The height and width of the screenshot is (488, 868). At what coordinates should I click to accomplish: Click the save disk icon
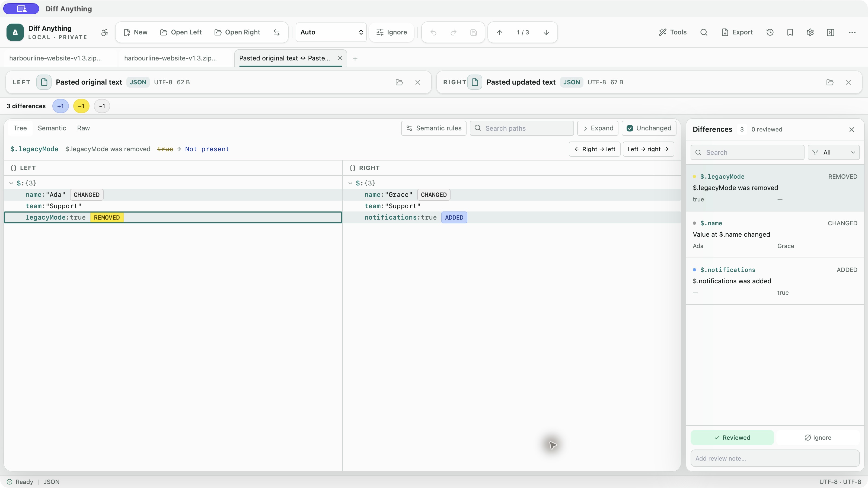coord(473,32)
